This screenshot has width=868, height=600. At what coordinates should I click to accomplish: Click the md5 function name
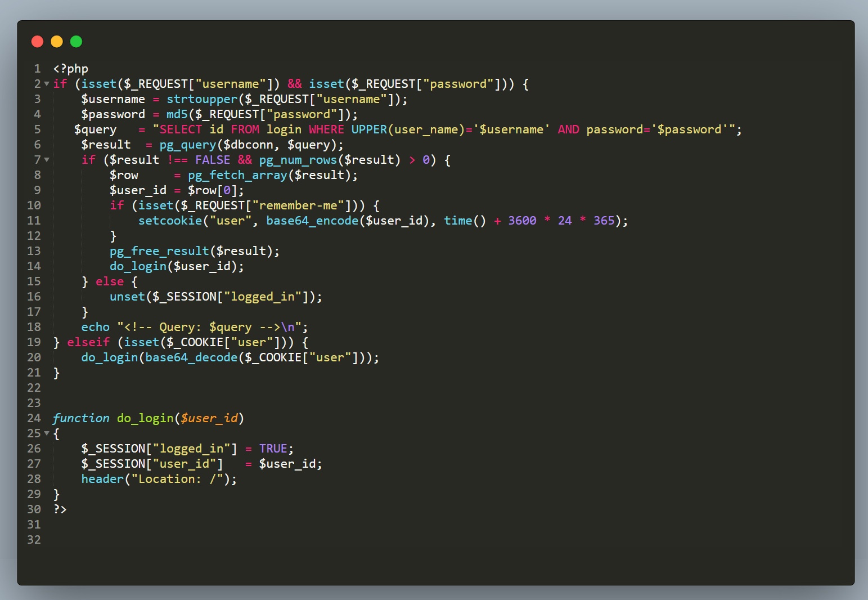pyautogui.click(x=177, y=114)
